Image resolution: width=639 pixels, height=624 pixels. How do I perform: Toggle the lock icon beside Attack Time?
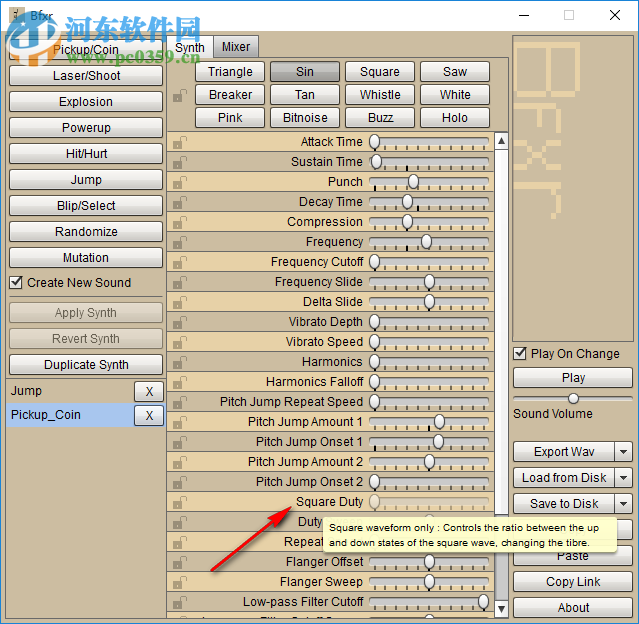click(x=180, y=142)
